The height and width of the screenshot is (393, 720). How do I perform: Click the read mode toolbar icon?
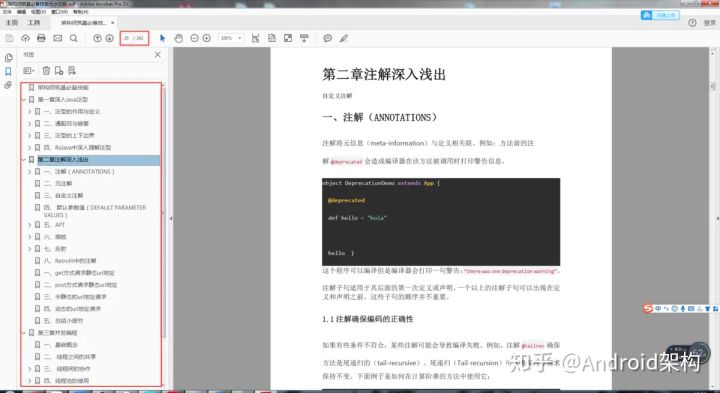pos(304,38)
